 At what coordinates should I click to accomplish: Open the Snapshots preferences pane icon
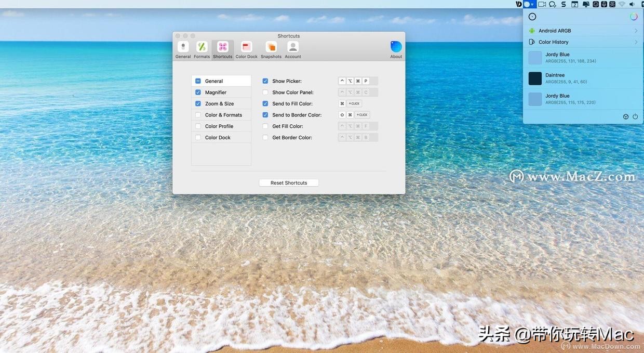[x=271, y=47]
